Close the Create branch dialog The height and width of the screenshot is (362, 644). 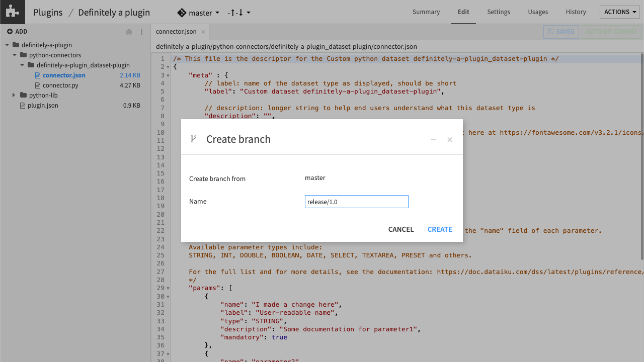coord(450,139)
